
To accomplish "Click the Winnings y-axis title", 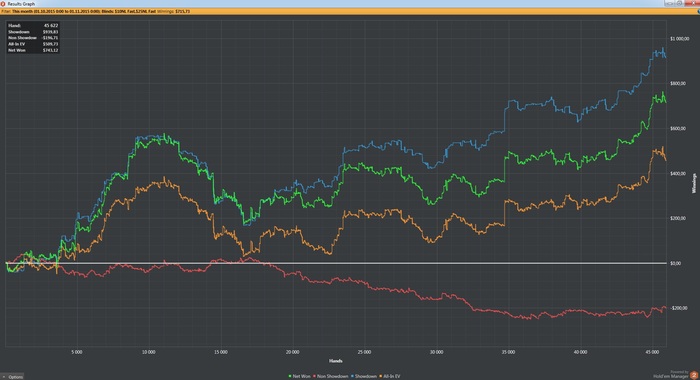I will coord(694,184).
